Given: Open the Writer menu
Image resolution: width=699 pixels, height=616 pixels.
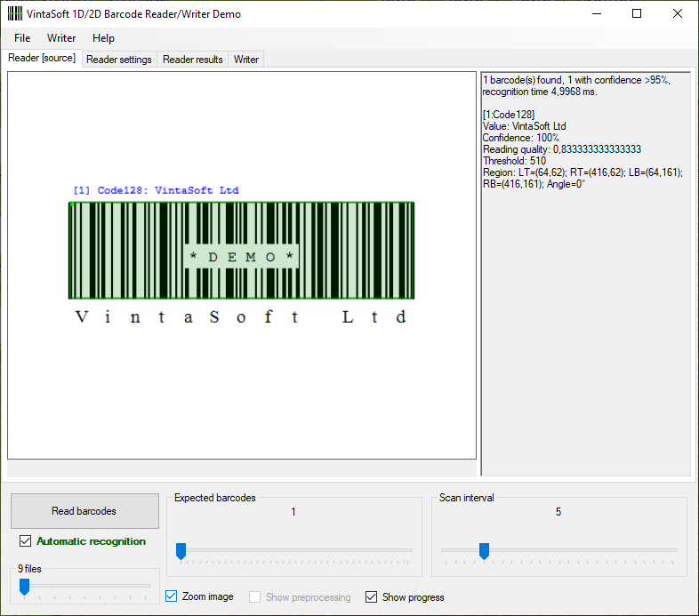Looking at the screenshot, I should (61, 38).
